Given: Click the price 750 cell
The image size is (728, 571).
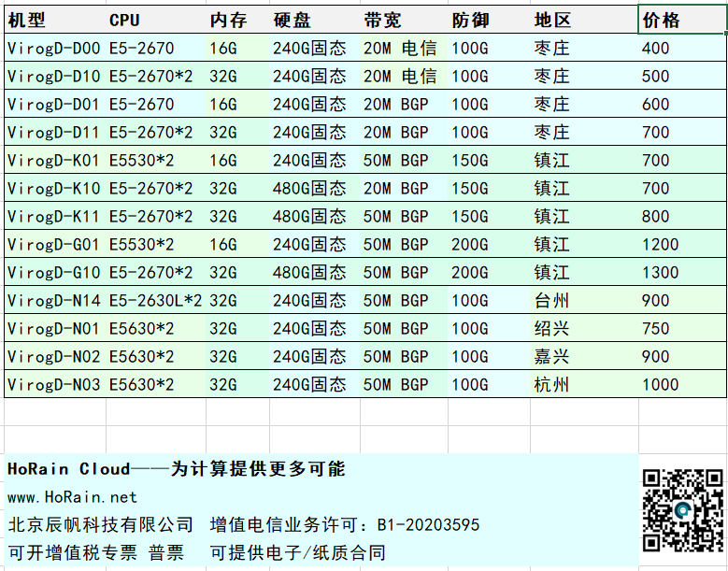Looking at the screenshot, I should pyautogui.click(x=682, y=328).
